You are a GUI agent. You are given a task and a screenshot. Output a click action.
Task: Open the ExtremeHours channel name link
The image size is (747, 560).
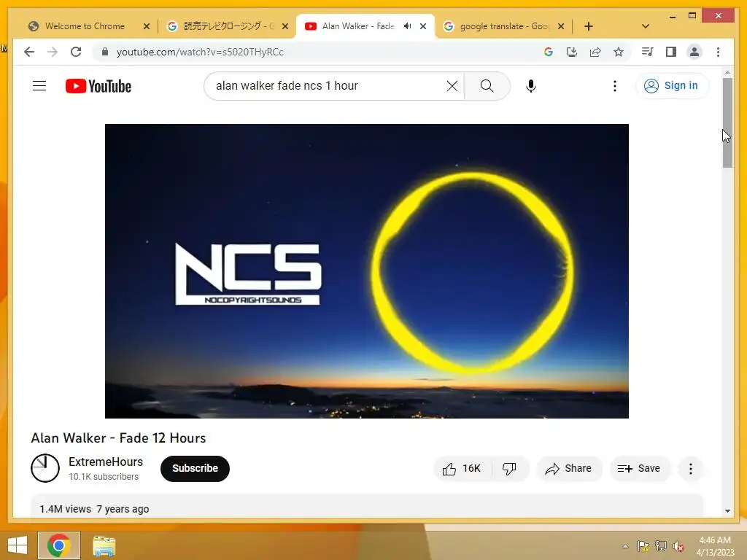pyautogui.click(x=106, y=462)
